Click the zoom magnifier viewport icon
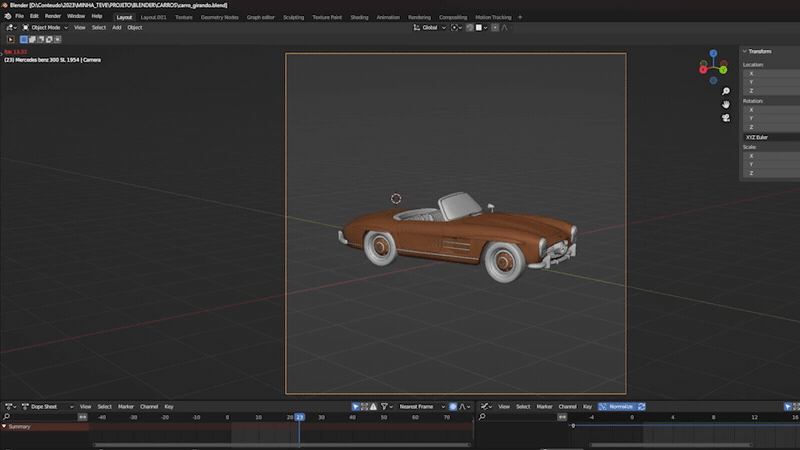800x450 pixels. tap(726, 91)
